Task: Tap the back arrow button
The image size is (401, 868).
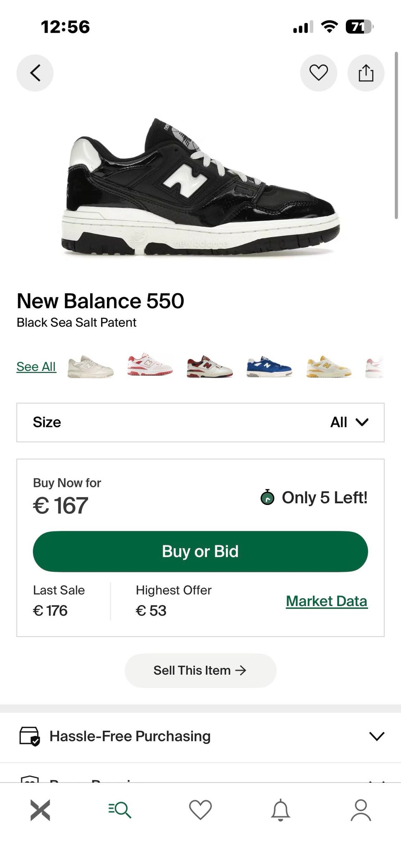Action: (x=35, y=73)
